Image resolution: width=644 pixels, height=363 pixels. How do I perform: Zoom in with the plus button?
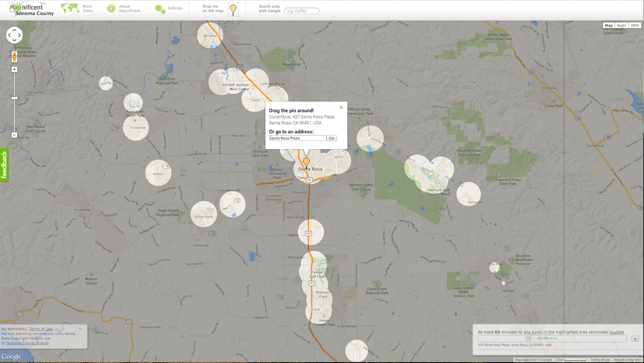pos(14,70)
